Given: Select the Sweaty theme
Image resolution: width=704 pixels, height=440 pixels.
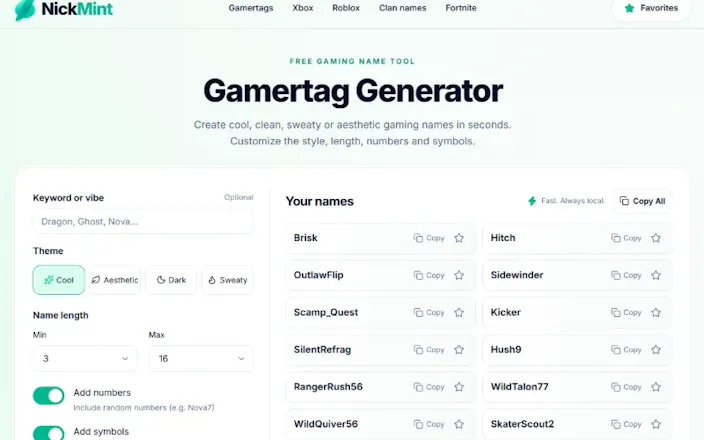Looking at the screenshot, I should pos(228,280).
